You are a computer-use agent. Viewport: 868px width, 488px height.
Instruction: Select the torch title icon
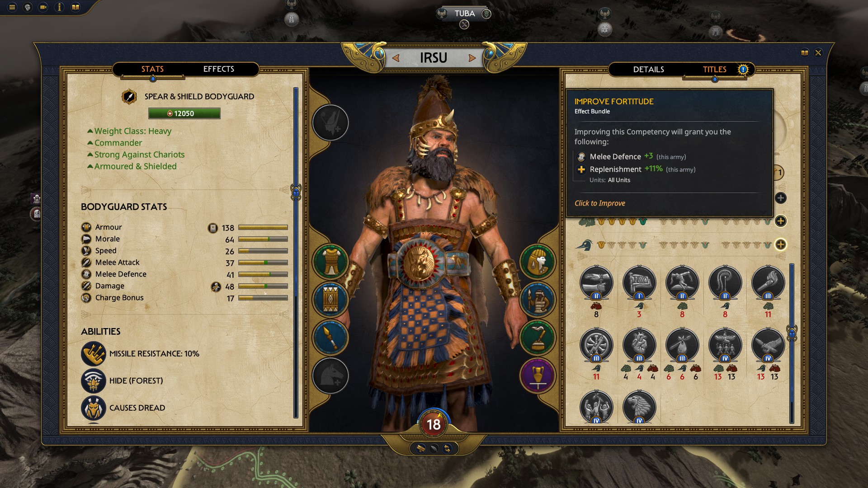pos(768,283)
